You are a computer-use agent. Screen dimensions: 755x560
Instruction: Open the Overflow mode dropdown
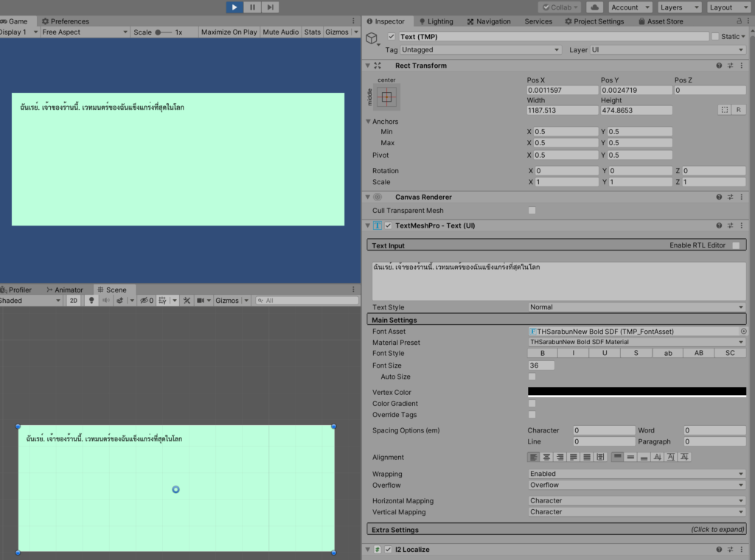(x=637, y=486)
